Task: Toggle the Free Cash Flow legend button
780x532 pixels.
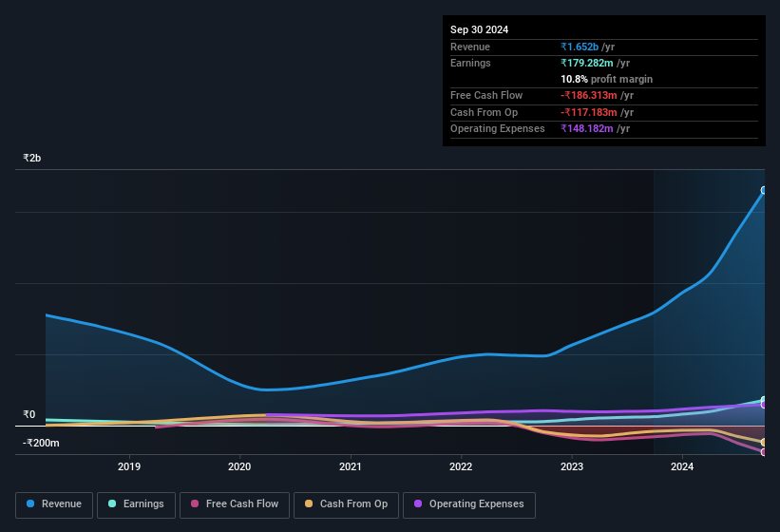Action: pos(235,504)
